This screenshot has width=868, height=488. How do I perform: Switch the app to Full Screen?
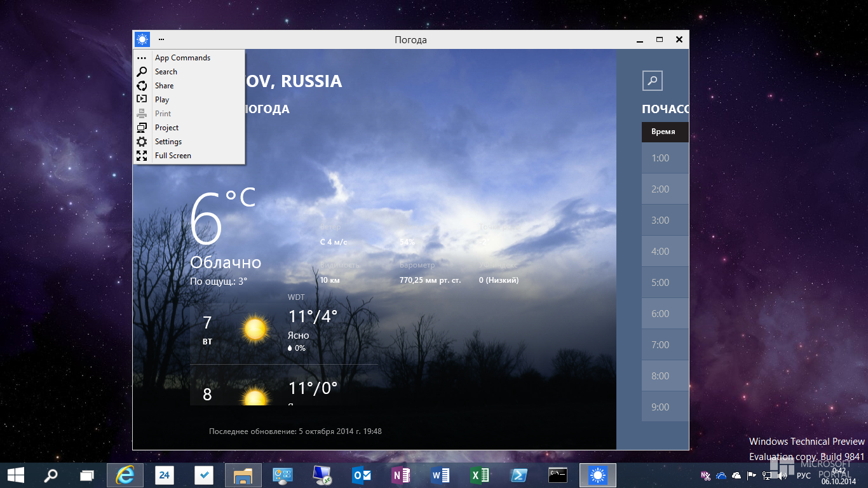coord(173,156)
